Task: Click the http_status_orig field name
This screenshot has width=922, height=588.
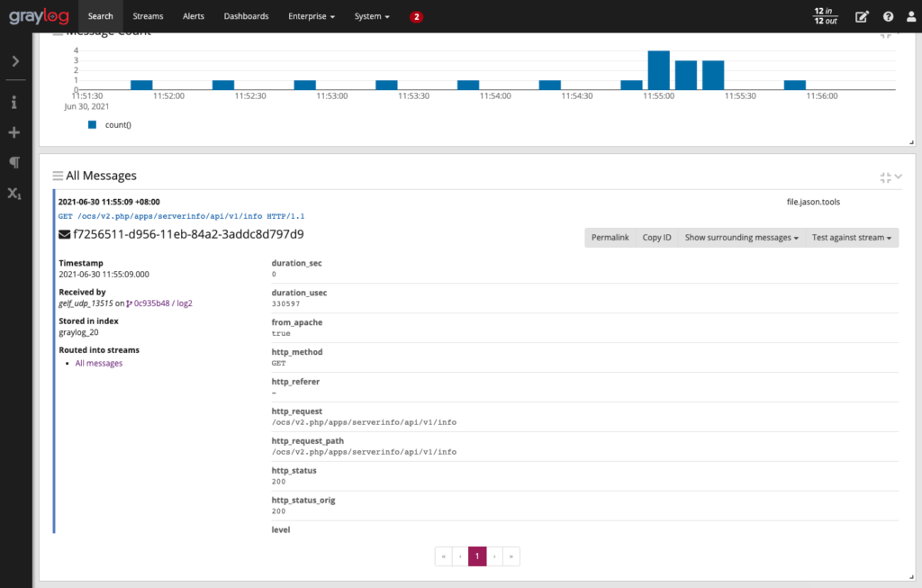Action: point(303,501)
